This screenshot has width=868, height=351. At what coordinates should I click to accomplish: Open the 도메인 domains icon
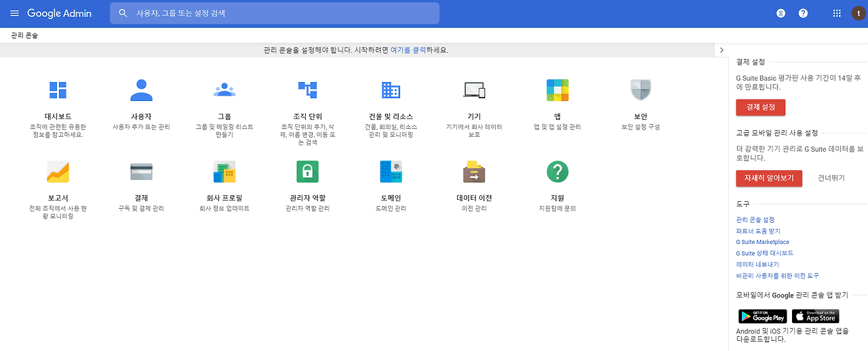[391, 171]
